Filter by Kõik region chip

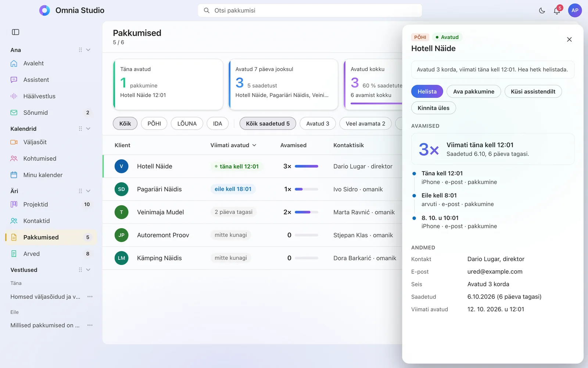pos(125,124)
